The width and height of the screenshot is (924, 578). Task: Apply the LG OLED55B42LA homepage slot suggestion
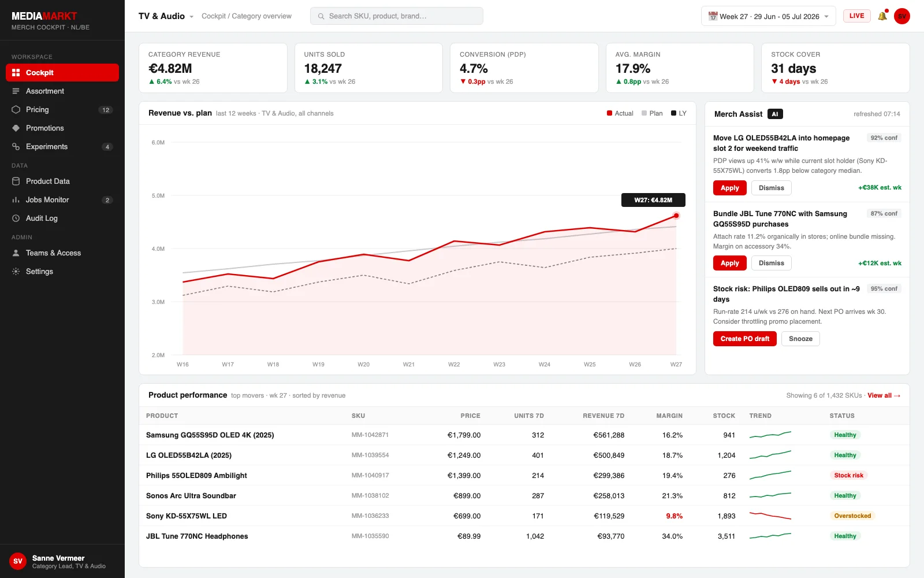tap(730, 188)
